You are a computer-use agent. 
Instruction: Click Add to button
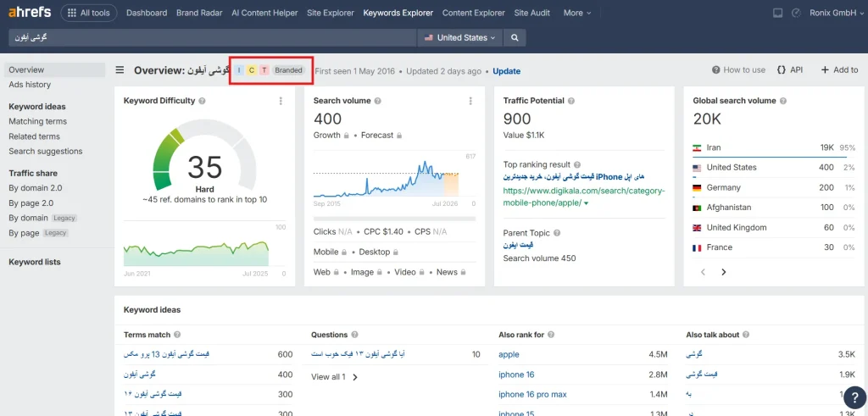840,69
